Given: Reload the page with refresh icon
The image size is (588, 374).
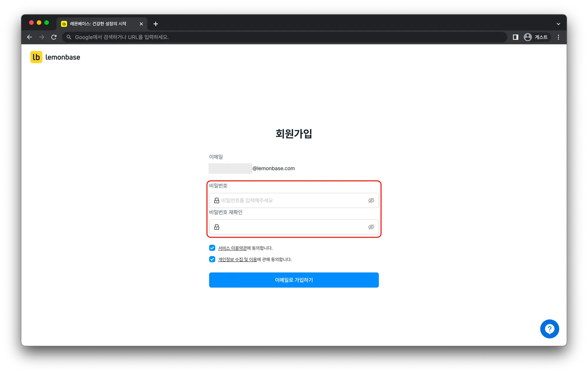Looking at the screenshot, I should coord(54,37).
